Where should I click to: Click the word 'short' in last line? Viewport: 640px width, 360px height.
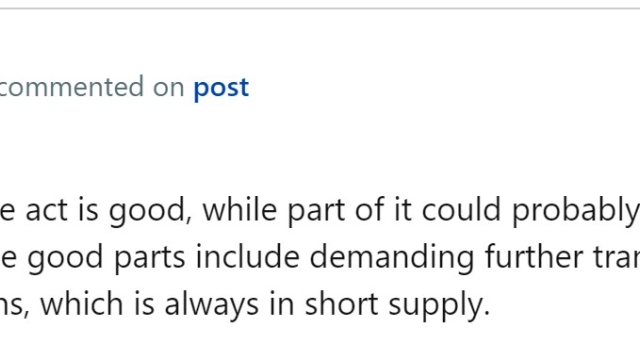click(341, 304)
